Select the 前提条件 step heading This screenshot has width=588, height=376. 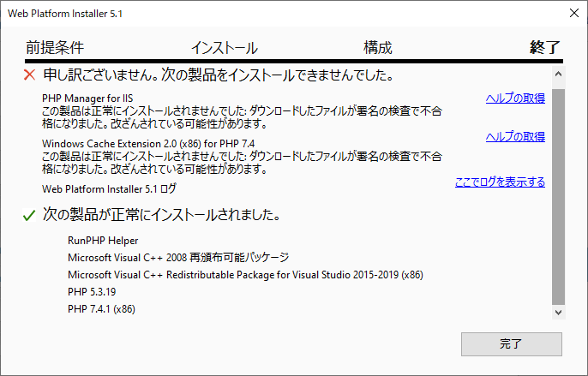55,48
